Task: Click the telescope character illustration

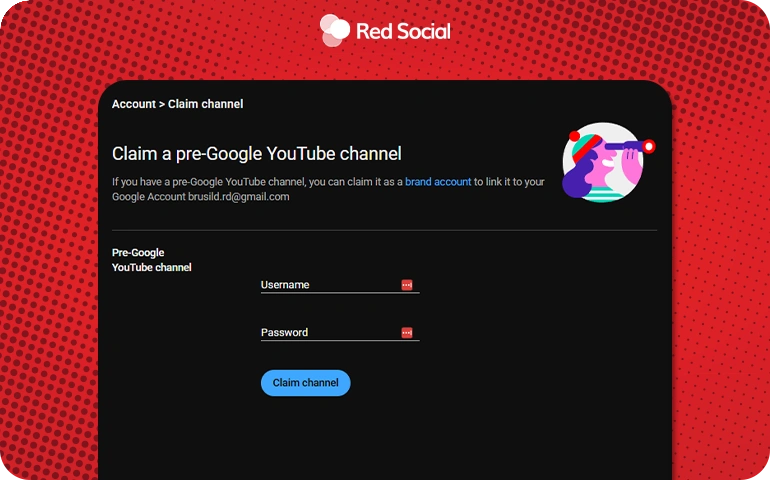Action: pyautogui.click(x=608, y=163)
